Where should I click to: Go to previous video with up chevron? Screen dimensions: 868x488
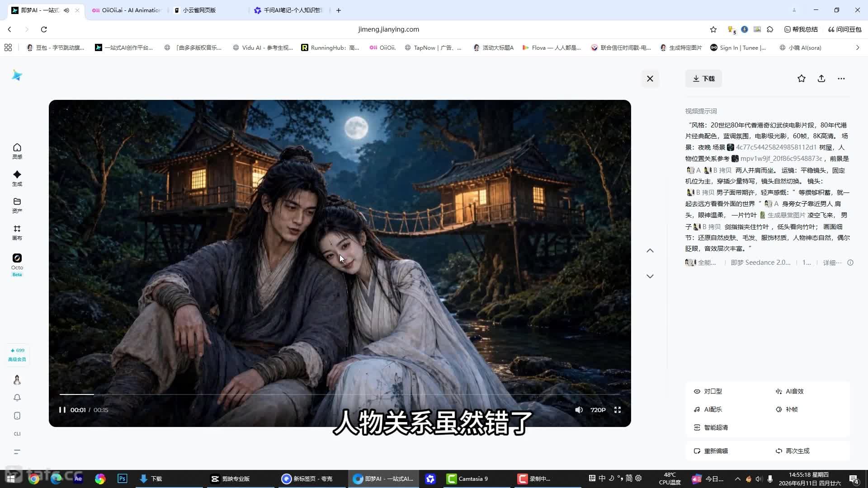(650, 251)
